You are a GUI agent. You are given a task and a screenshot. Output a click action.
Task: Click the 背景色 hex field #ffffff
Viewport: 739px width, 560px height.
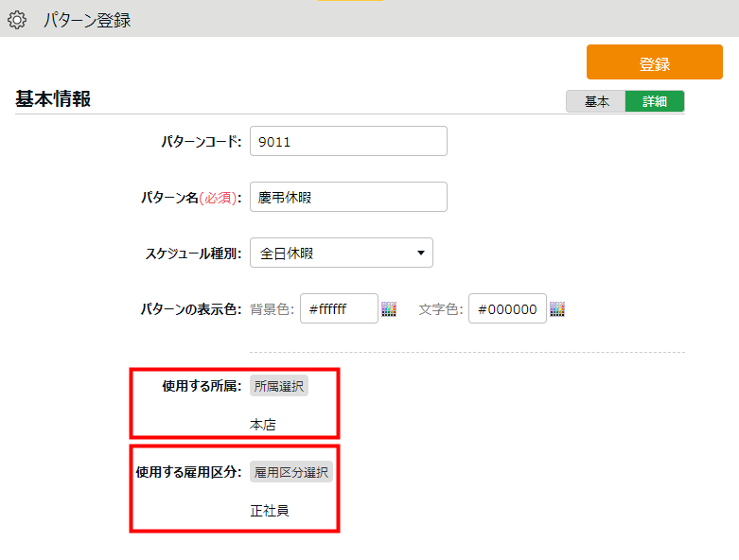coord(339,309)
